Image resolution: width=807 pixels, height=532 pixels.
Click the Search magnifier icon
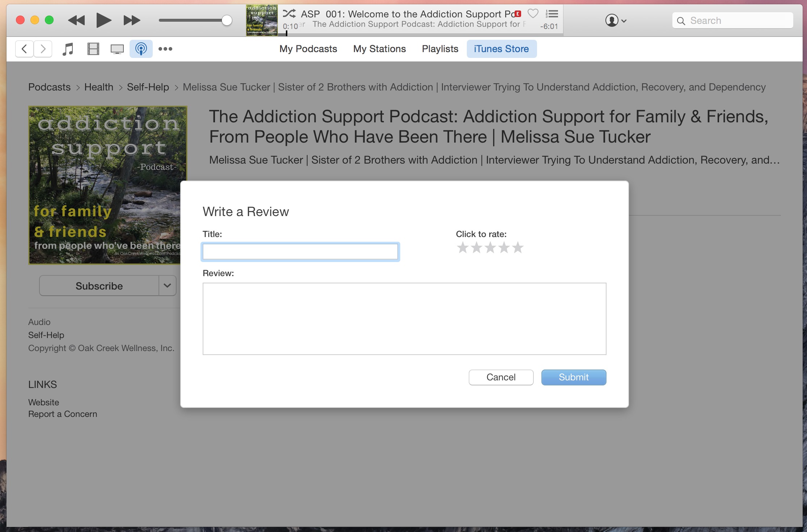tap(681, 21)
